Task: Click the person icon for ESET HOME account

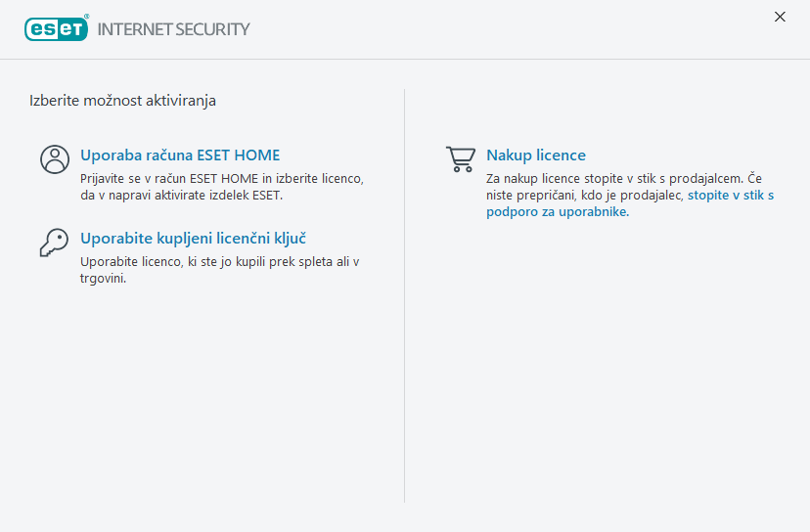Action: pyautogui.click(x=55, y=159)
